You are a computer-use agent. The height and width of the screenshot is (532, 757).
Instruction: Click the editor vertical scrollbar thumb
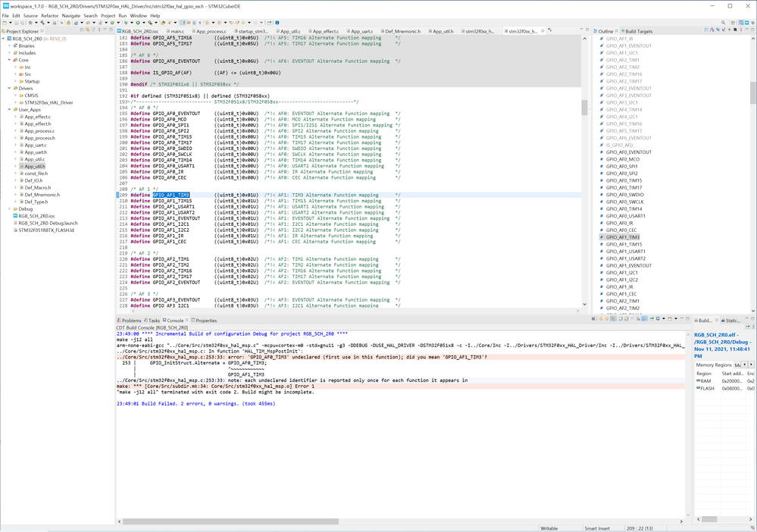tap(585, 108)
